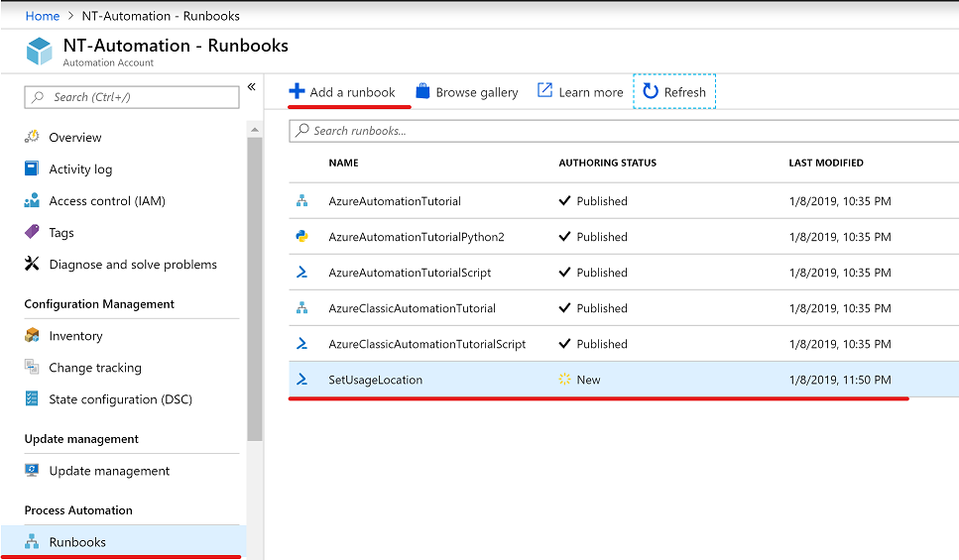Click the sidebar vertical scrollbar thumb
Screen dimensions: 959x560
(x=255, y=289)
